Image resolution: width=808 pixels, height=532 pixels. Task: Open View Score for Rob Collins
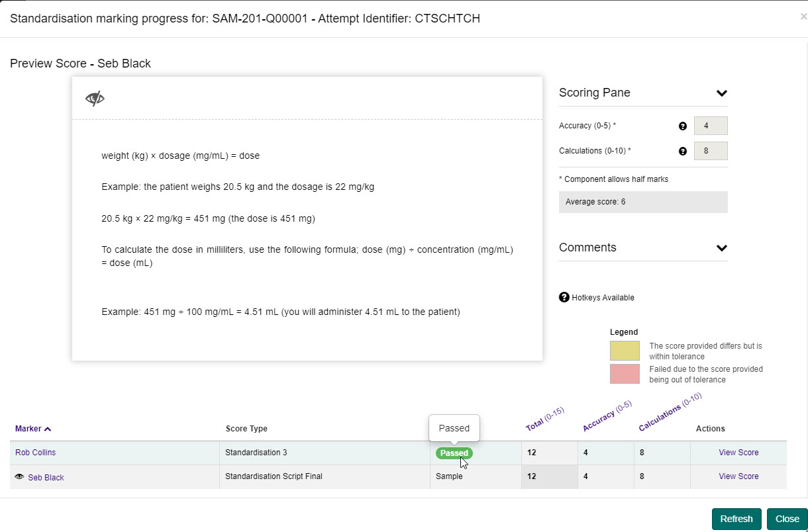click(738, 453)
